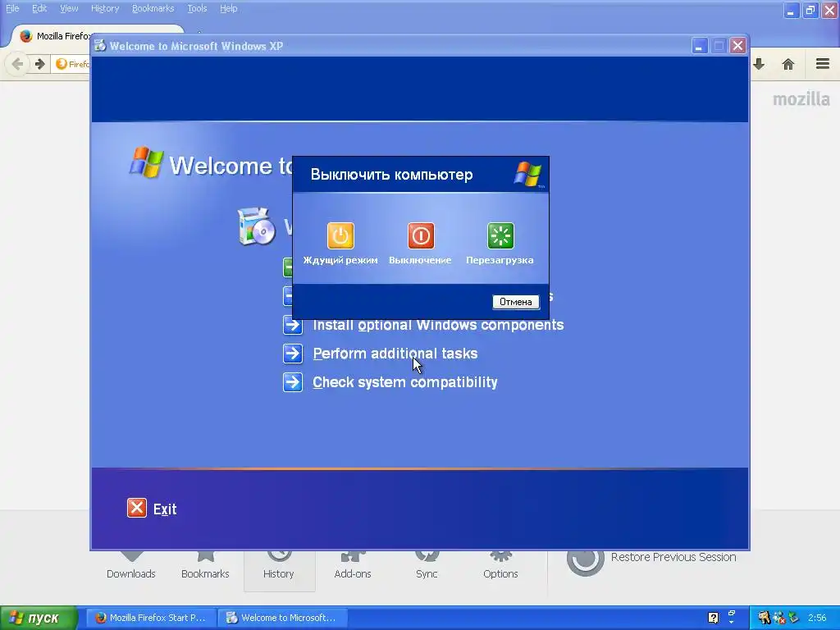Click Firefox back arrow button

pos(17,64)
